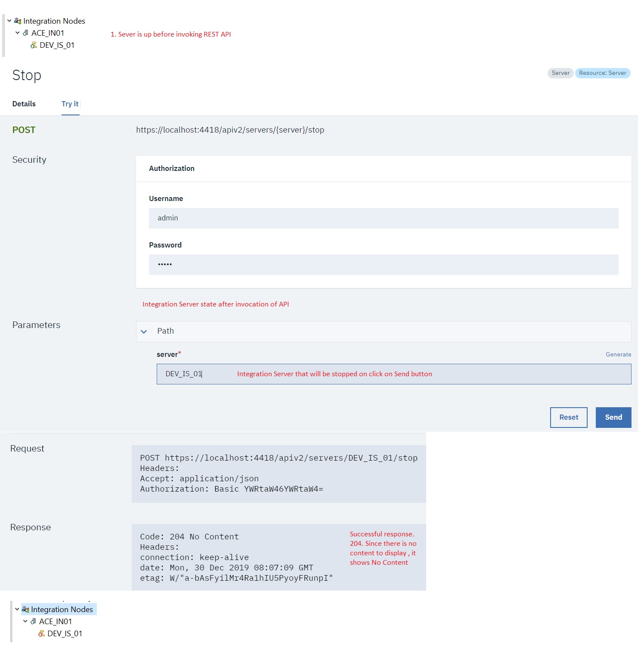Click the DEV_IS_01 integration server icon
Screen dimensions: 644x650
point(34,45)
